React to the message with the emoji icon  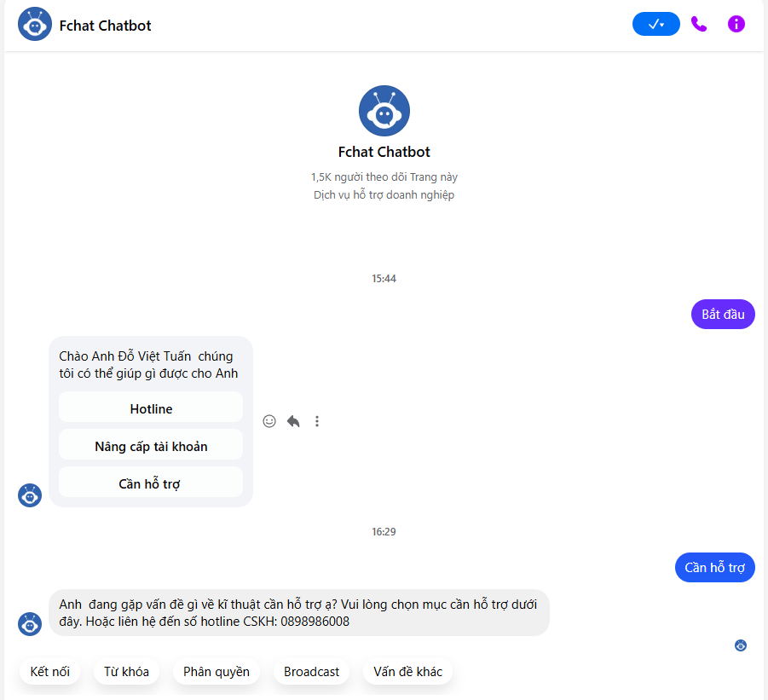click(x=269, y=421)
